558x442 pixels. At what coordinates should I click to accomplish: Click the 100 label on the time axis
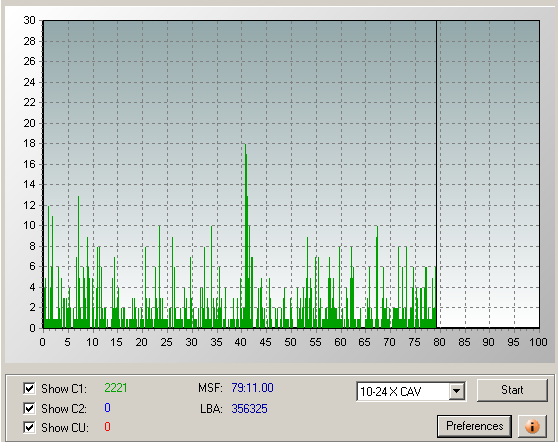(538, 342)
